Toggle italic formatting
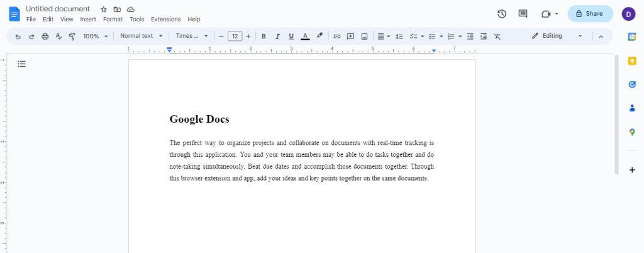644x253 pixels. [x=277, y=37]
